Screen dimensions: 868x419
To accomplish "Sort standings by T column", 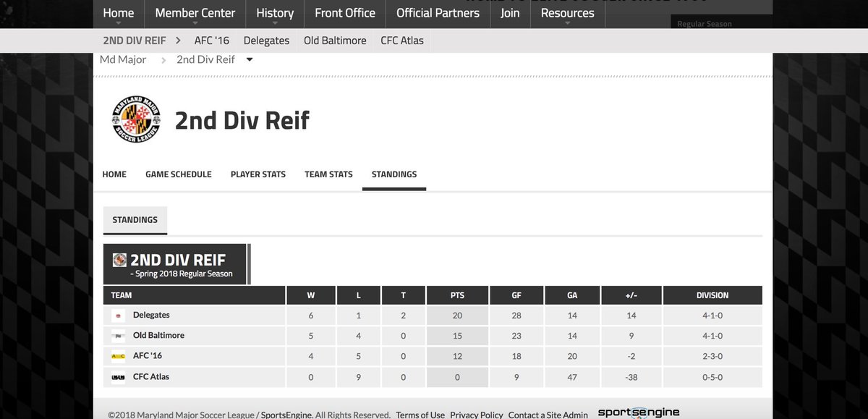I will 403,295.
